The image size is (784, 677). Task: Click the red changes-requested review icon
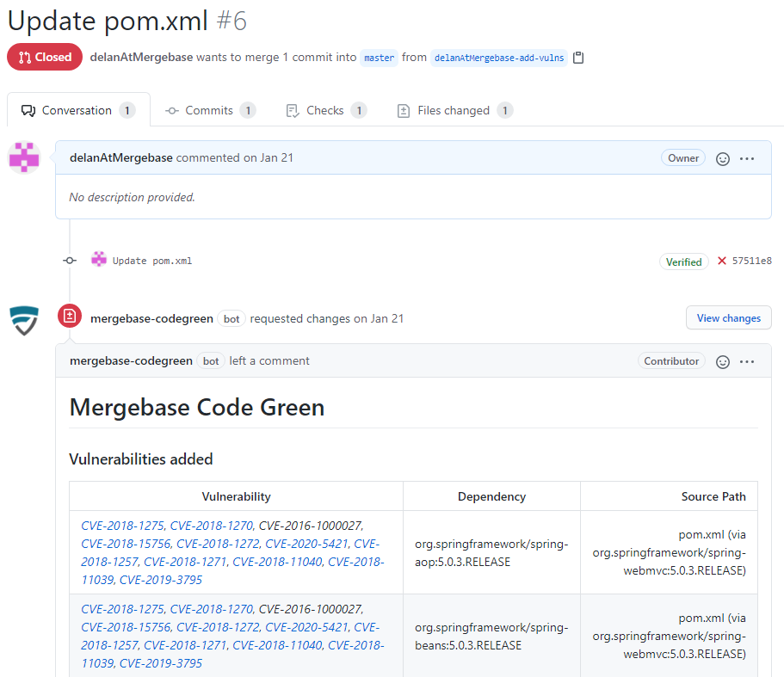[70, 316]
